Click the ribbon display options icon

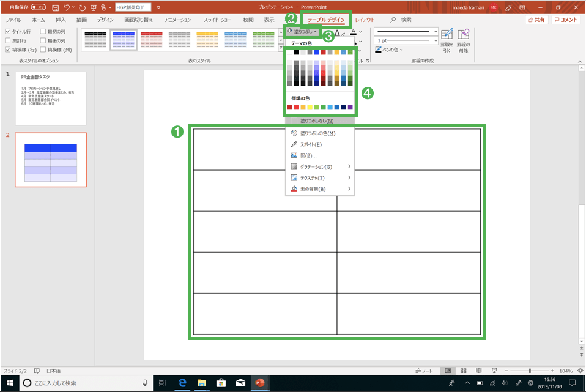522,7
